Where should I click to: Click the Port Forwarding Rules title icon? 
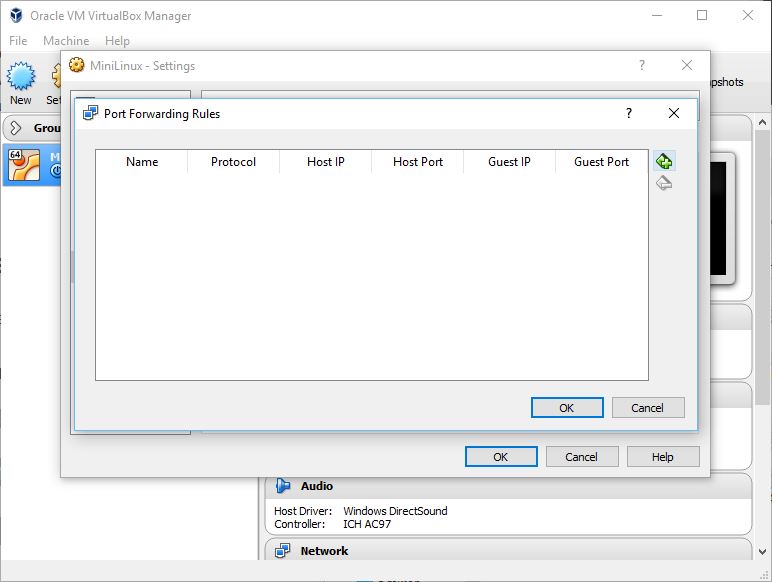point(90,113)
